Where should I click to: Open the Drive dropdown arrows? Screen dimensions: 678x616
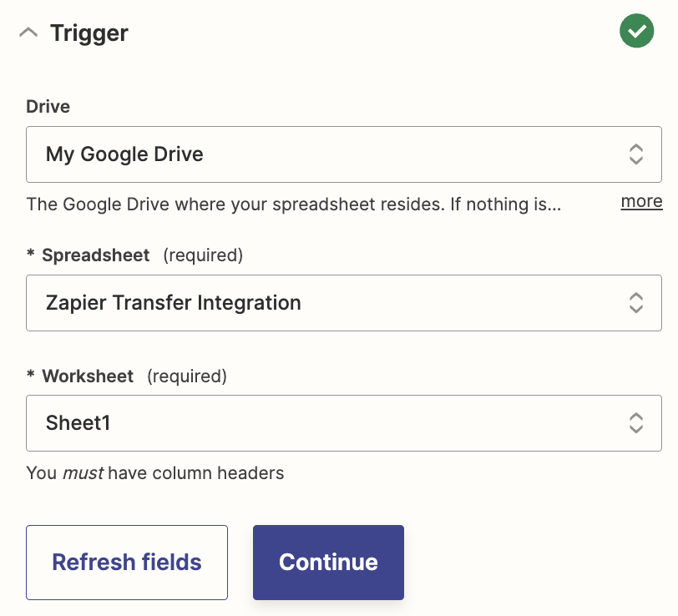[x=635, y=154]
